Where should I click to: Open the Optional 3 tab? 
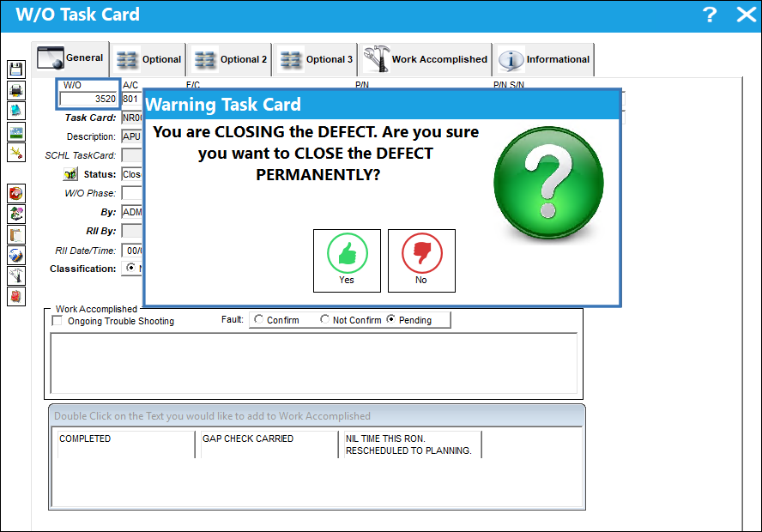[316, 59]
